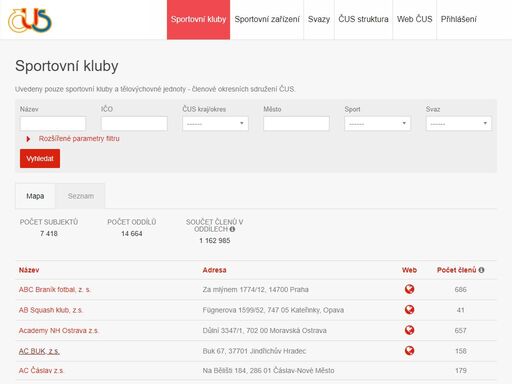The width and height of the screenshot is (512, 384).
Task: Open Přihlášení menu item
Action: point(459,20)
